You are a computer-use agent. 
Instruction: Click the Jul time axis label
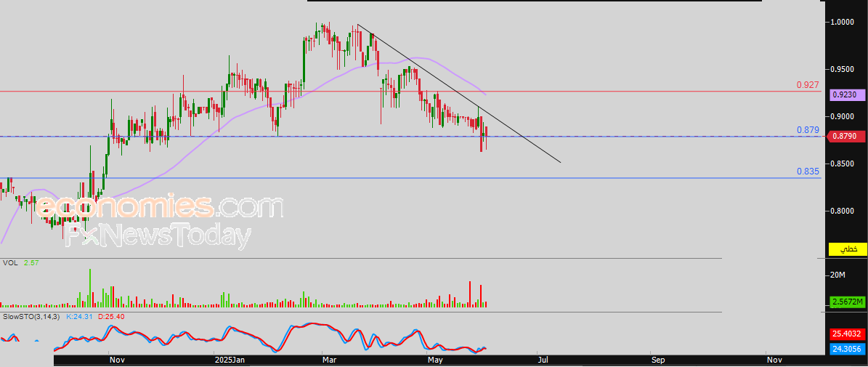tap(543, 360)
